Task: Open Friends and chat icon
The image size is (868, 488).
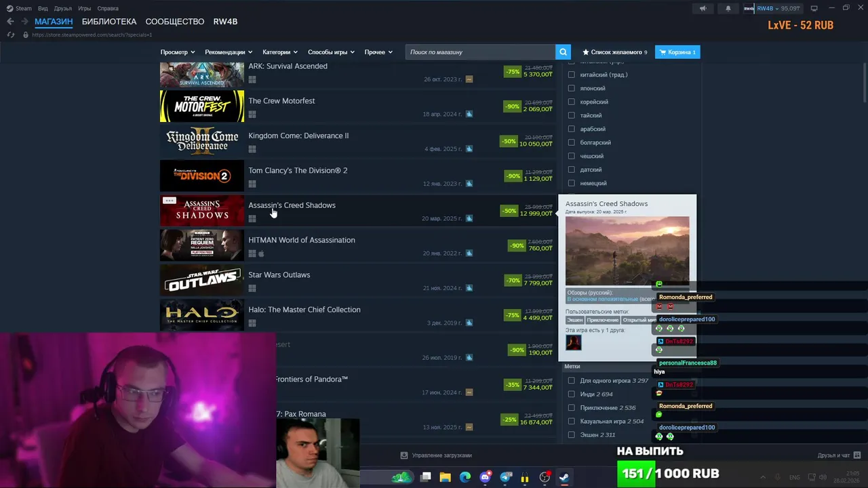Action: [x=856, y=455]
